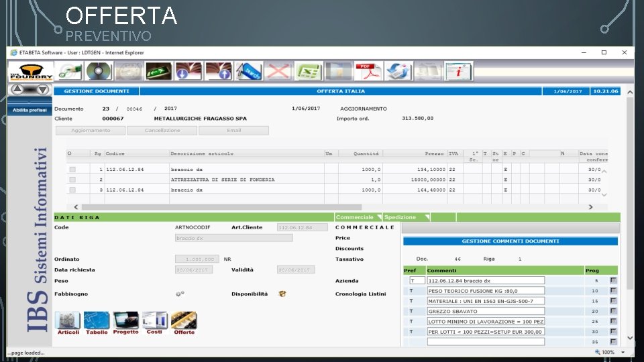Click grid scroll-right arrow
The height and width of the screenshot is (362, 644).
pos(590,207)
